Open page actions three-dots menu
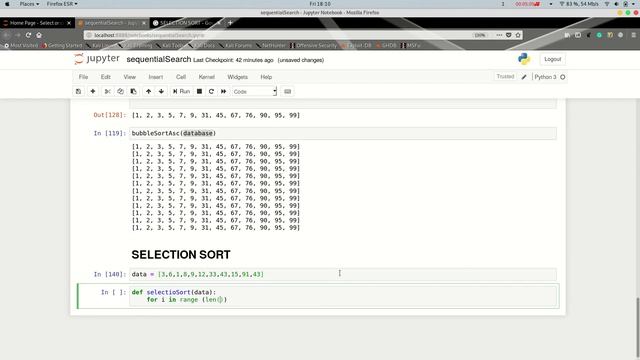The height and width of the screenshot is (360, 640). pos(499,35)
